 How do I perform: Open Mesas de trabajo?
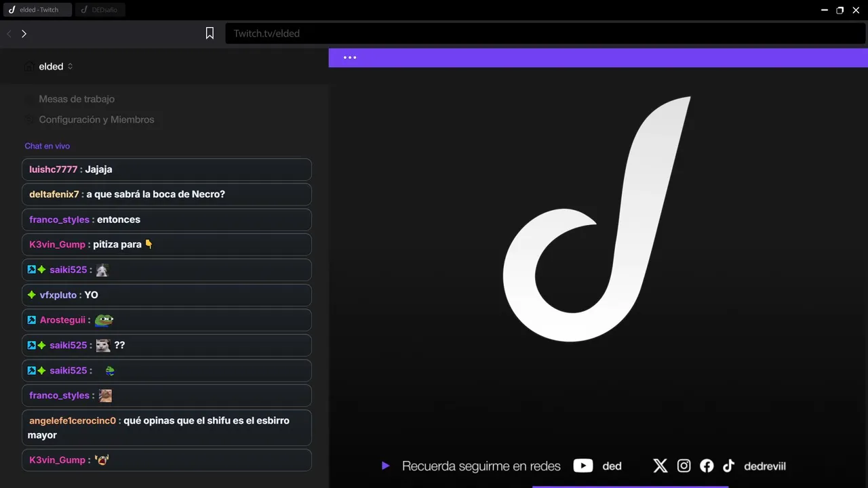coord(77,99)
